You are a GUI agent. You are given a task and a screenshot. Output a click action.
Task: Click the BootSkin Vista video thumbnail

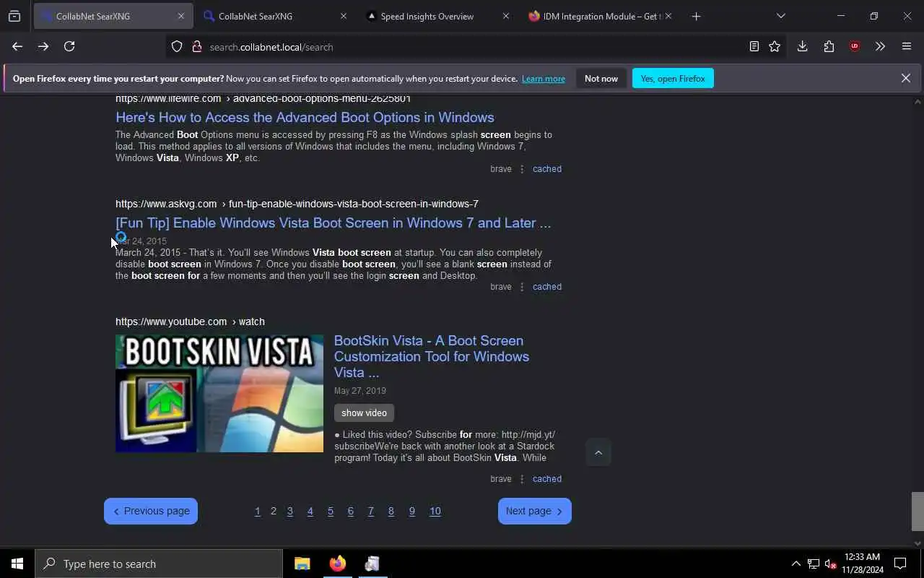click(x=219, y=394)
